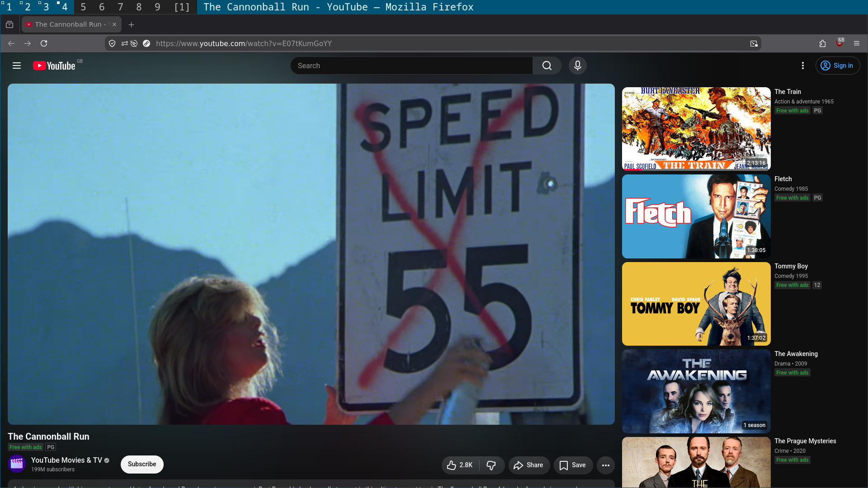
Task: Focus the YouTube search field
Action: pyautogui.click(x=411, y=66)
